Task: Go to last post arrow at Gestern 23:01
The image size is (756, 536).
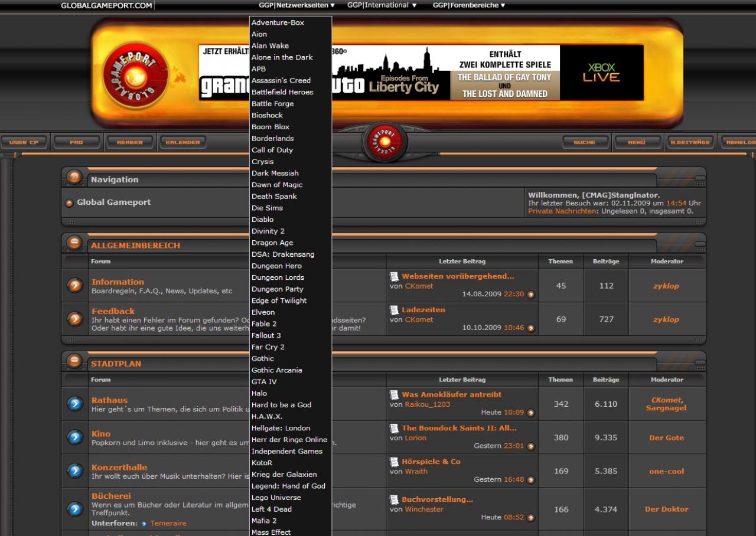Action: (x=531, y=446)
